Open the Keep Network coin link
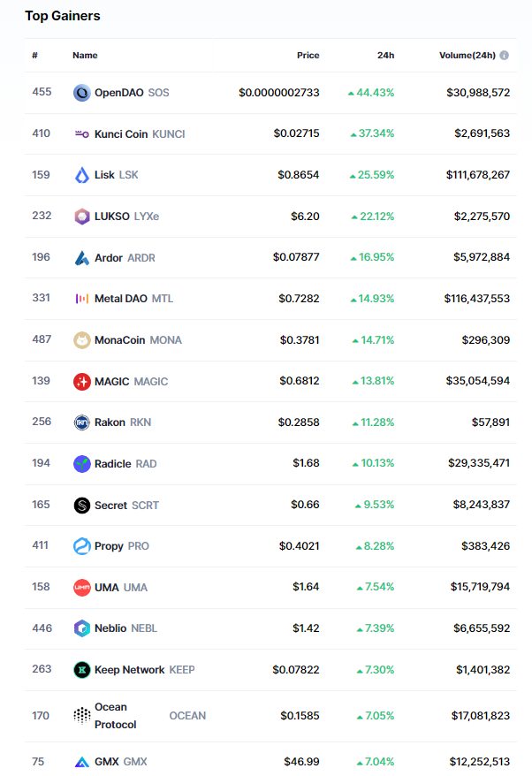This screenshot has height=776, width=532. (129, 670)
